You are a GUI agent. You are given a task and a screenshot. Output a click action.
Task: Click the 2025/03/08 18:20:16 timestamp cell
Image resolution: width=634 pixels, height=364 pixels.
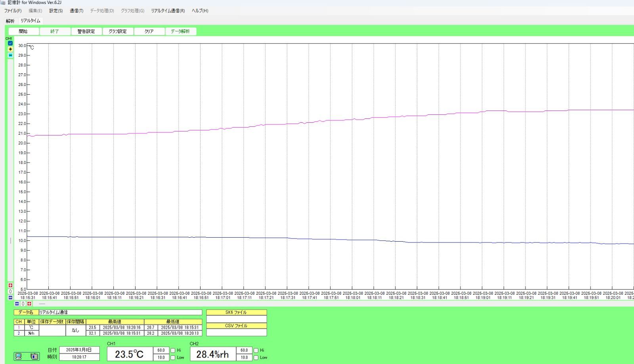click(122, 328)
